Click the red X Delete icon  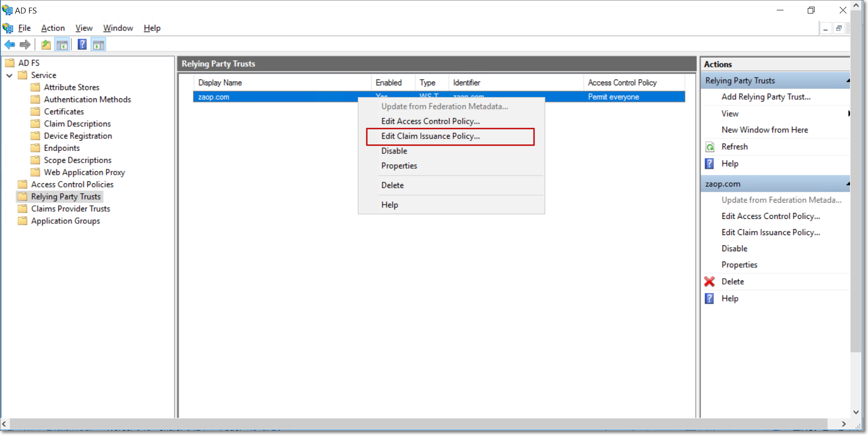point(709,282)
